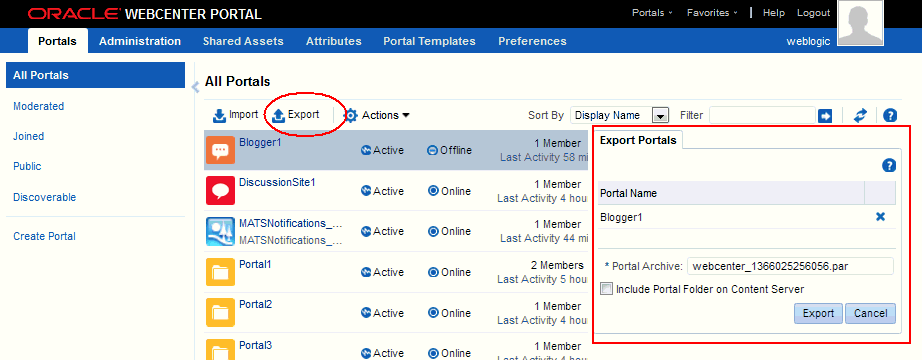Click the MATSNotifications portal thumbnail icon
This screenshot has height=360, width=922.
tap(221, 231)
